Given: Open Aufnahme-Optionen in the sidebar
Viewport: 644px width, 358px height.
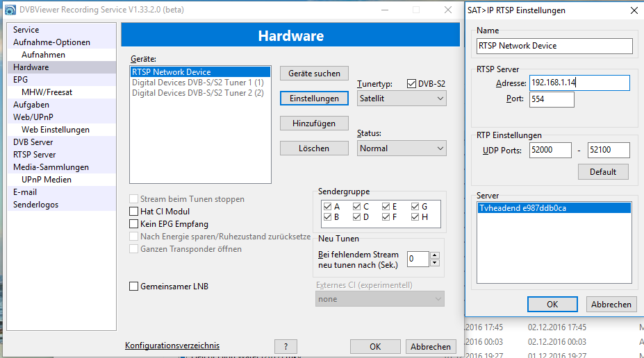Looking at the screenshot, I should click(62, 42).
